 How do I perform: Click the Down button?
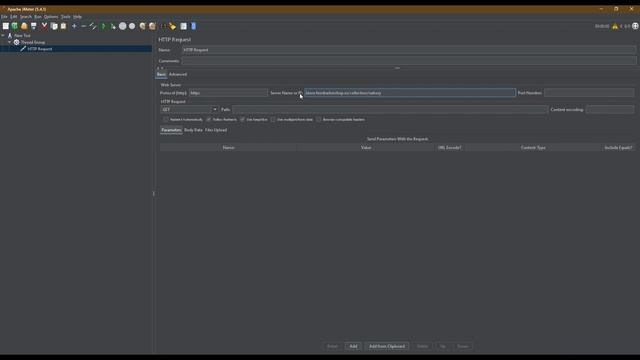point(463,346)
